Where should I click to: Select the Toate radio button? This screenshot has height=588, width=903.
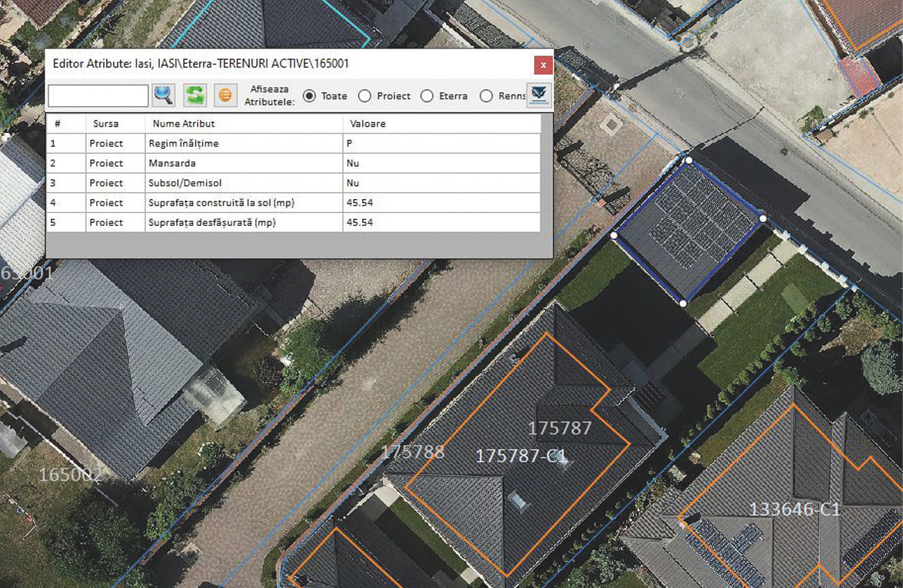click(x=310, y=96)
